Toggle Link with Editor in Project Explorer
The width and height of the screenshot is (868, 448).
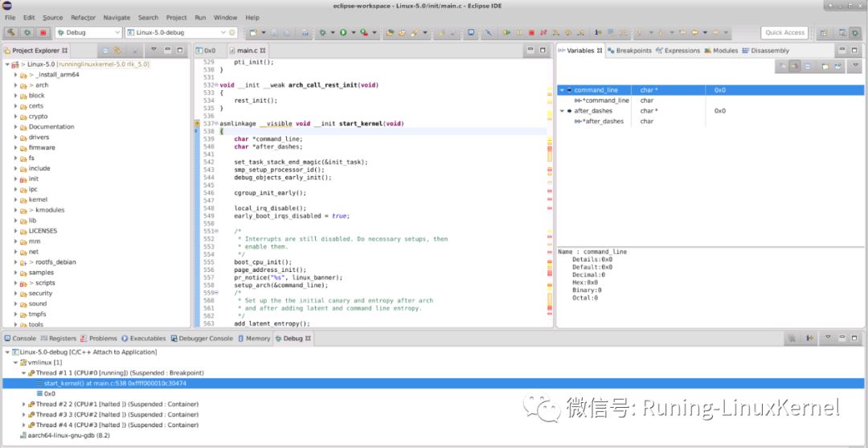coord(117,50)
